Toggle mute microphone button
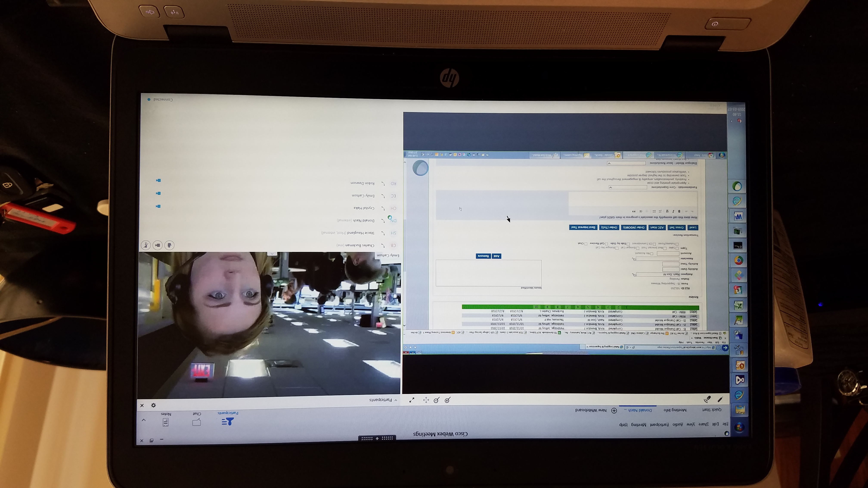This screenshot has width=868, height=488. (x=146, y=245)
